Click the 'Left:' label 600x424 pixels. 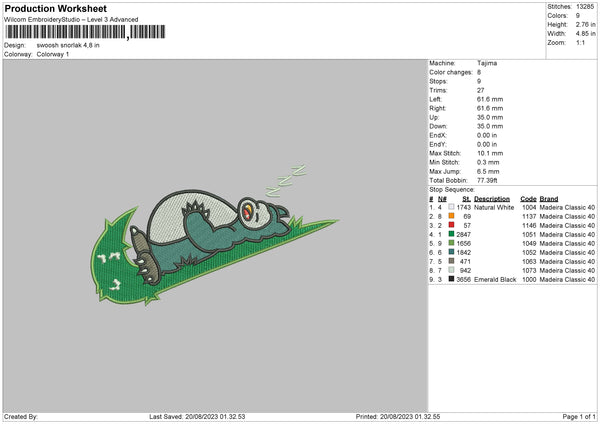435,99
